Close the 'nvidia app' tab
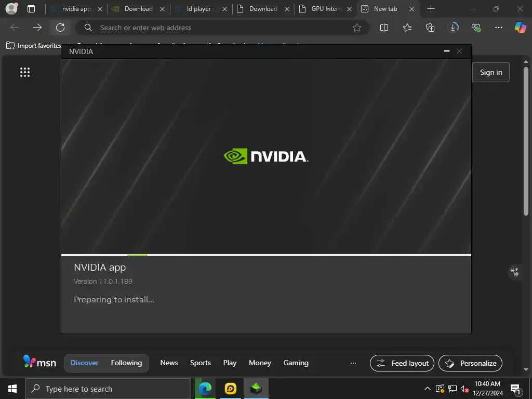Image resolution: width=532 pixels, height=399 pixels. click(100, 9)
